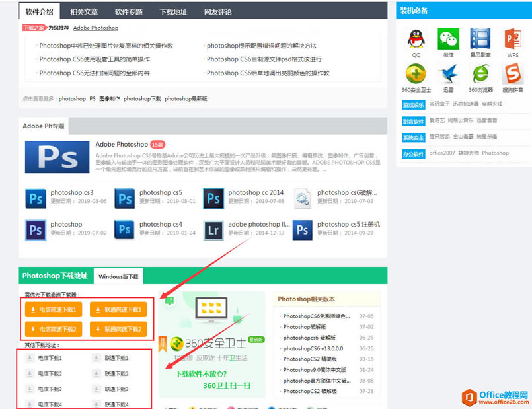
Task: Open the 网友评论 tab
Action: (x=218, y=12)
